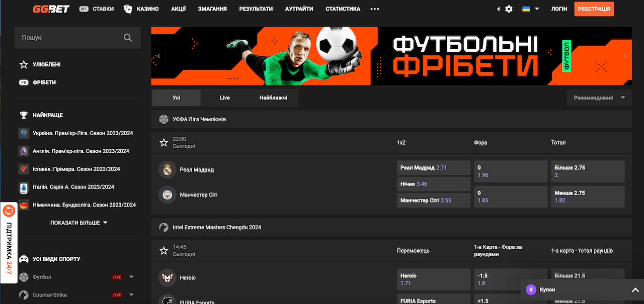Select the Найближчі tab
Screen dimensions: 644x304
click(274, 98)
